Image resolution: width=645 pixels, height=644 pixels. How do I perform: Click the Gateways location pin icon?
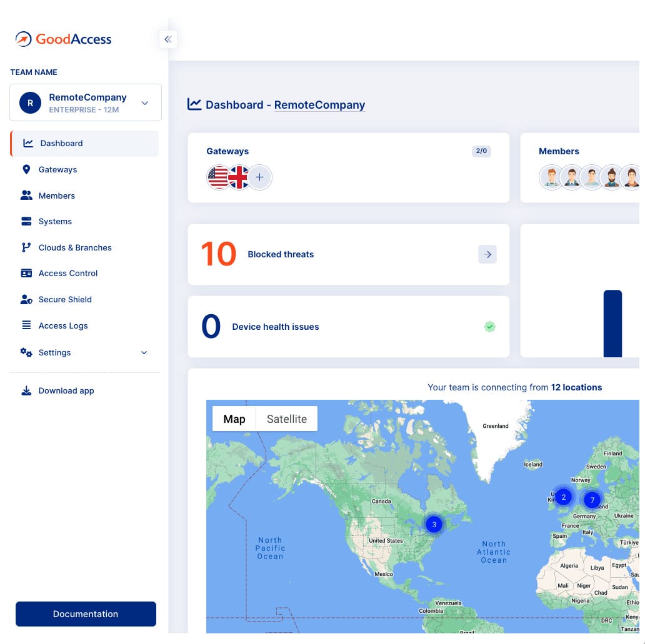(26, 169)
